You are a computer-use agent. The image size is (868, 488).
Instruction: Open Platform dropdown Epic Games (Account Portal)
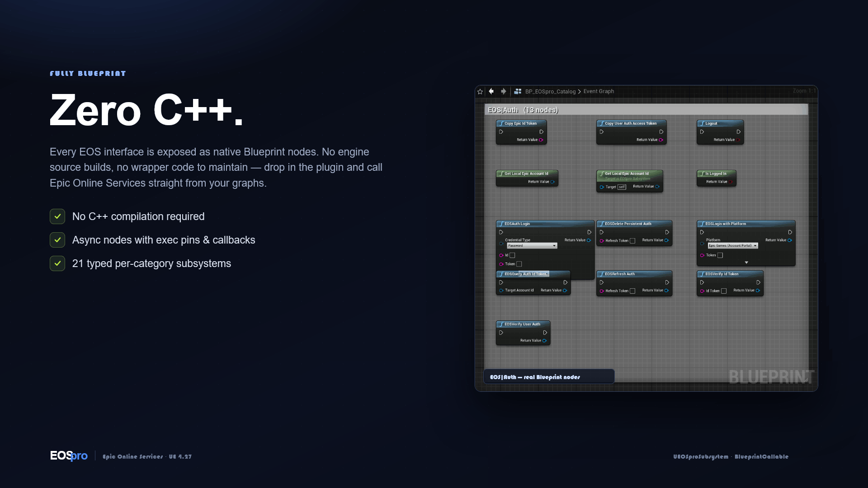pos(733,246)
